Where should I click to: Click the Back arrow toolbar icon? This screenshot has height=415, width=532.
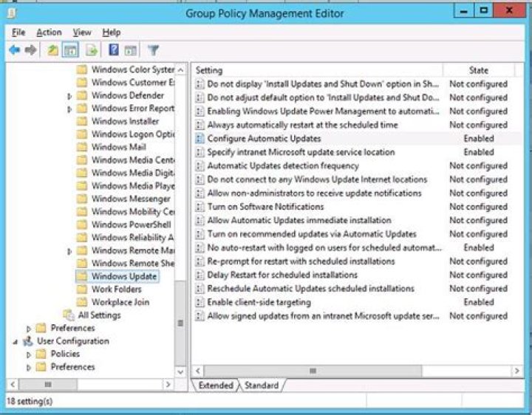15,50
